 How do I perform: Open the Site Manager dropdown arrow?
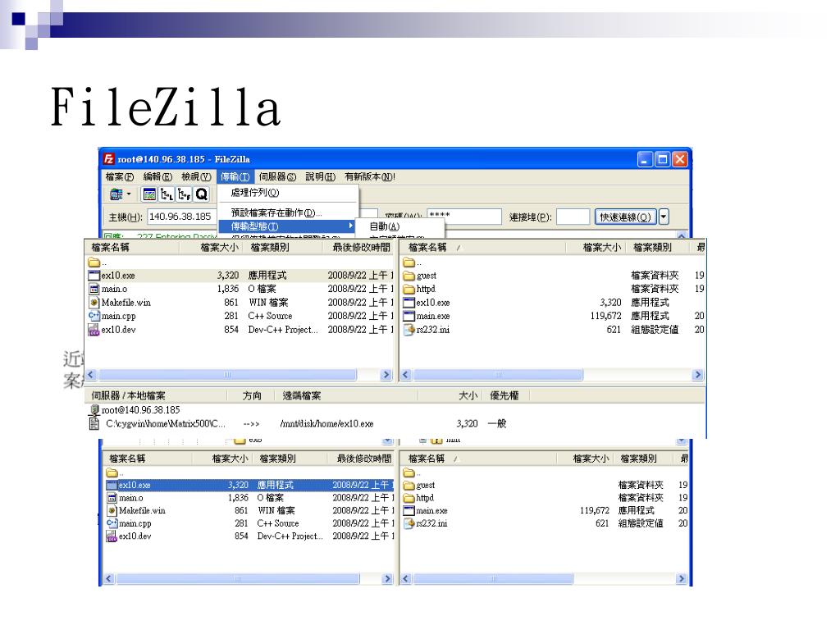click(129, 194)
